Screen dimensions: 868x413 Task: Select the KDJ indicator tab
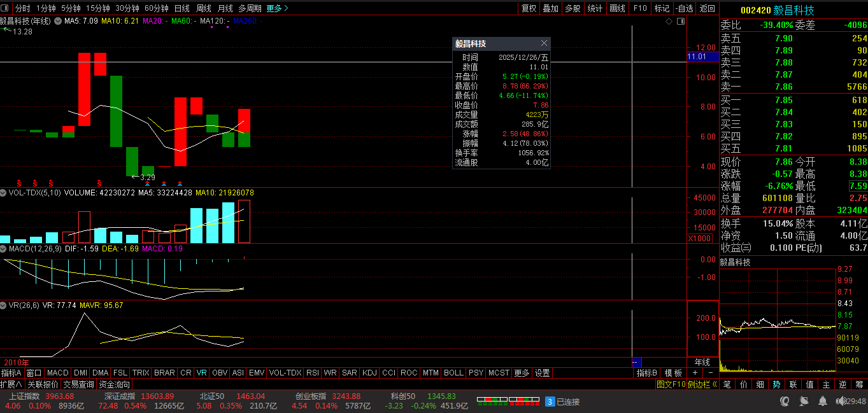point(369,373)
